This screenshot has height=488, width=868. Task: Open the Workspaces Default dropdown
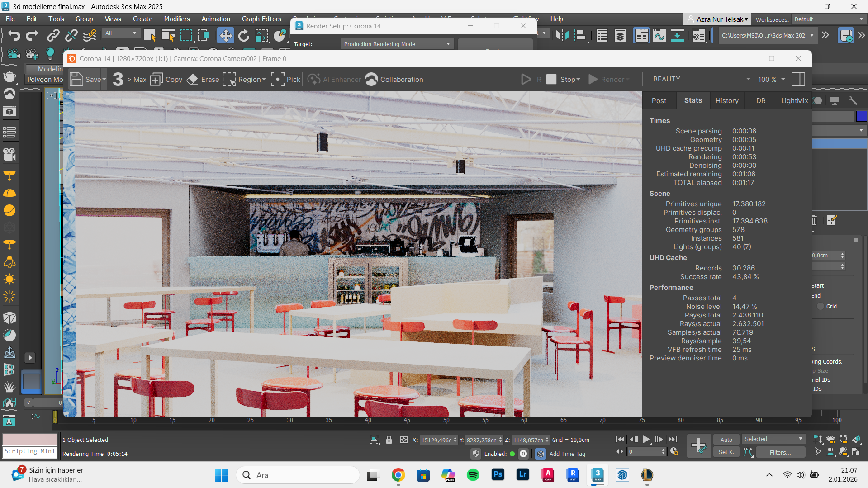pos(829,19)
